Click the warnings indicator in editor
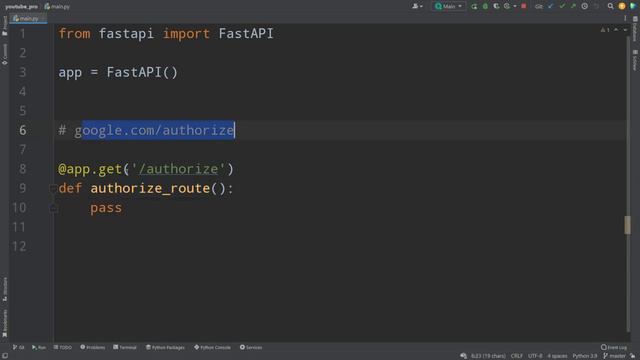Screen dimensions: 640x360 pos(604,30)
